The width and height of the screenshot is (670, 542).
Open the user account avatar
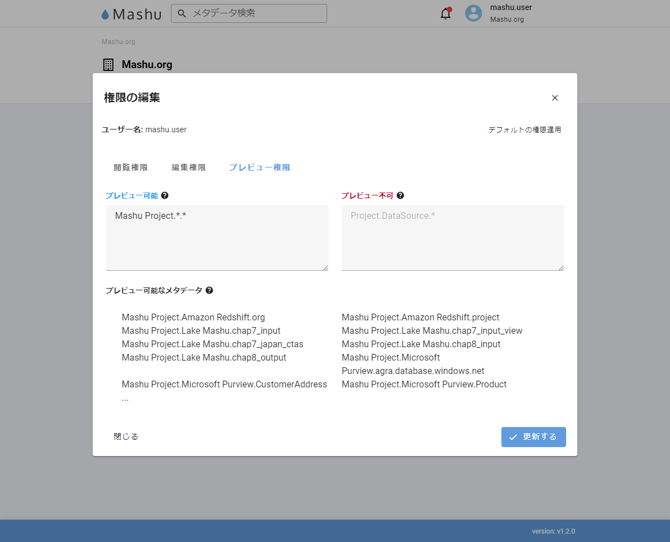(473, 14)
